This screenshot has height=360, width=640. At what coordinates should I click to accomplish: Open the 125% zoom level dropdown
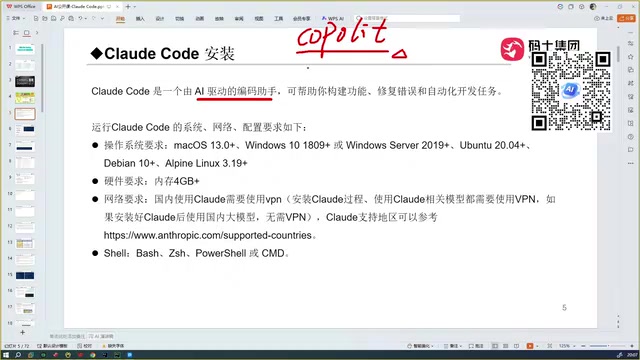point(567,346)
